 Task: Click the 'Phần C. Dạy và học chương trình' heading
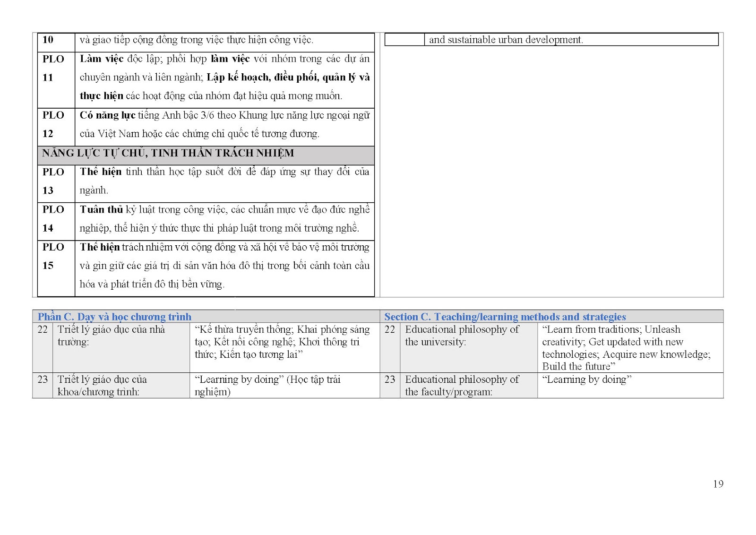(x=114, y=317)
